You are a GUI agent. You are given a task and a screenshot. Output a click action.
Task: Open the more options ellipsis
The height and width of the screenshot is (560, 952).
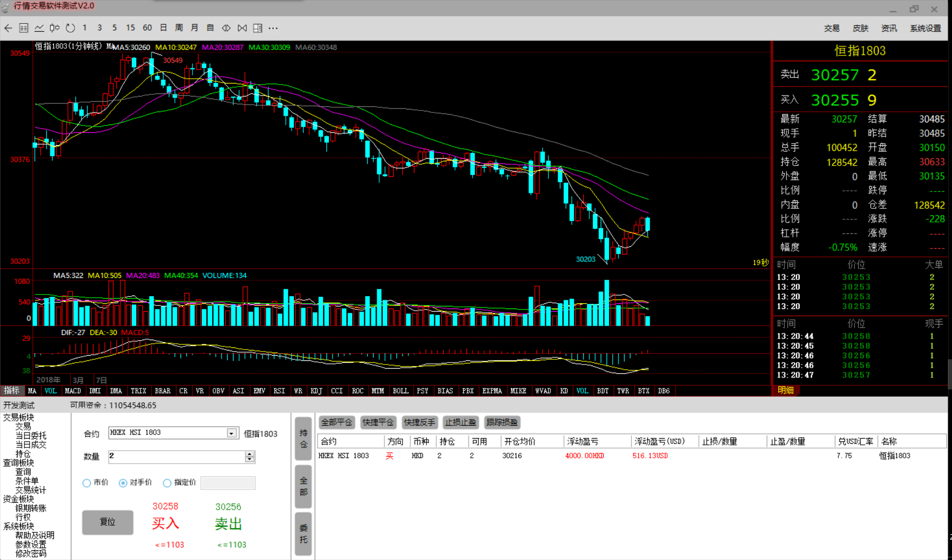pyautogui.click(x=273, y=28)
